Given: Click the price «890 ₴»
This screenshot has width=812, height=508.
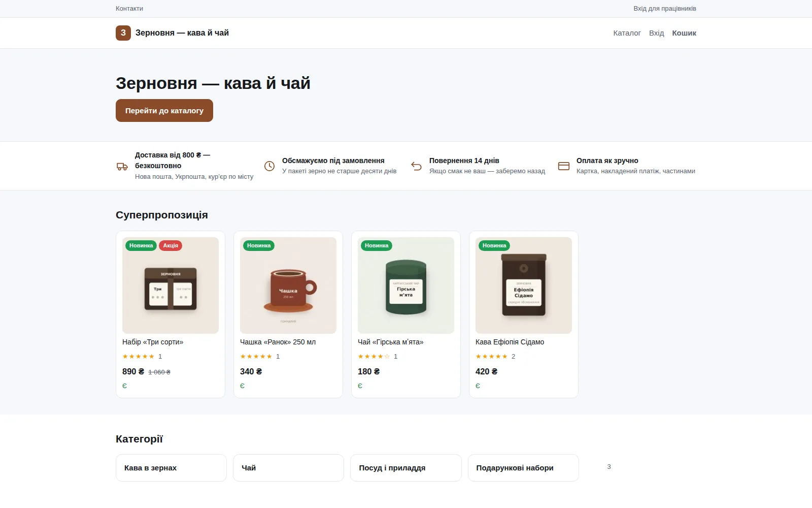Looking at the screenshot, I should coord(133,372).
